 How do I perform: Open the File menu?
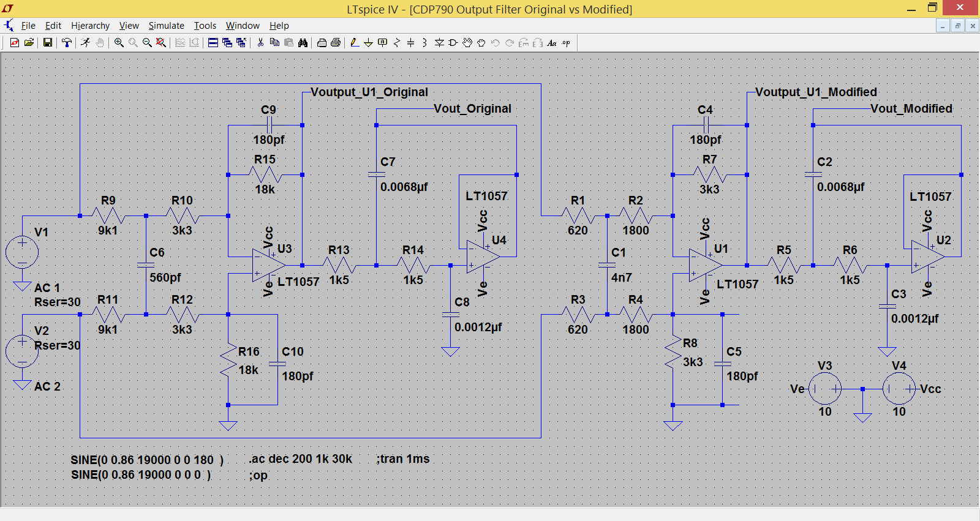click(28, 26)
